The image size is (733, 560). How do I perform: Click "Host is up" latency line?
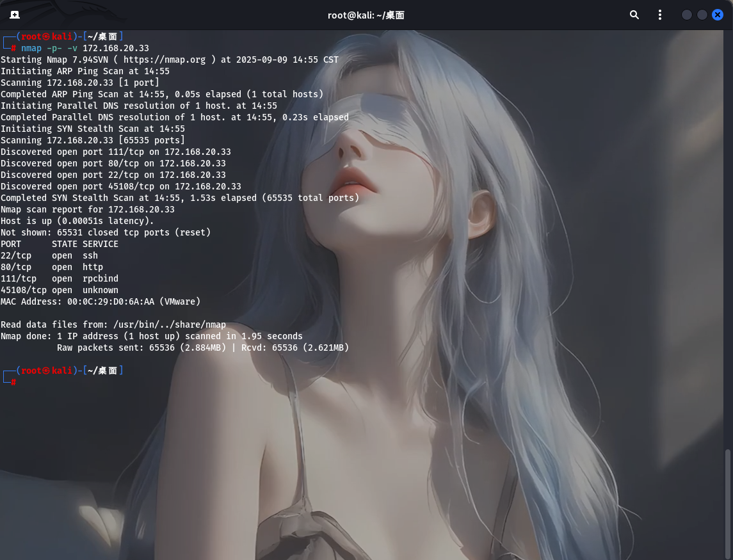tap(77, 221)
